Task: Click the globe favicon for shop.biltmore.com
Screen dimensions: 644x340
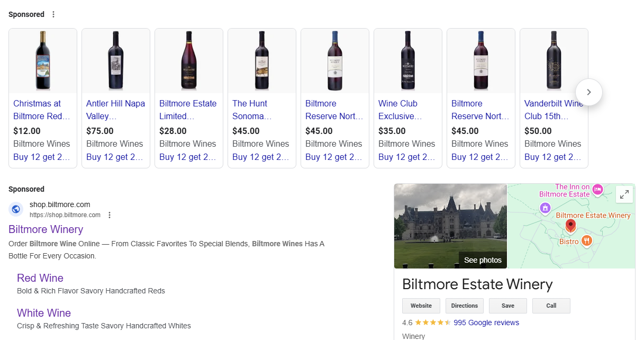Action: (16, 209)
